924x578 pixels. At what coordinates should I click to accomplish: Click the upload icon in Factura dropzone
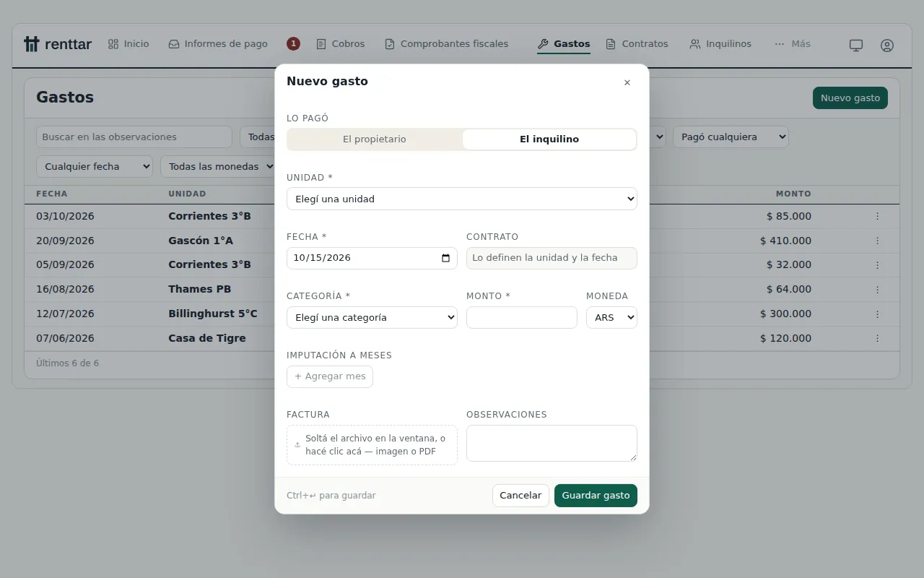pyautogui.click(x=297, y=445)
